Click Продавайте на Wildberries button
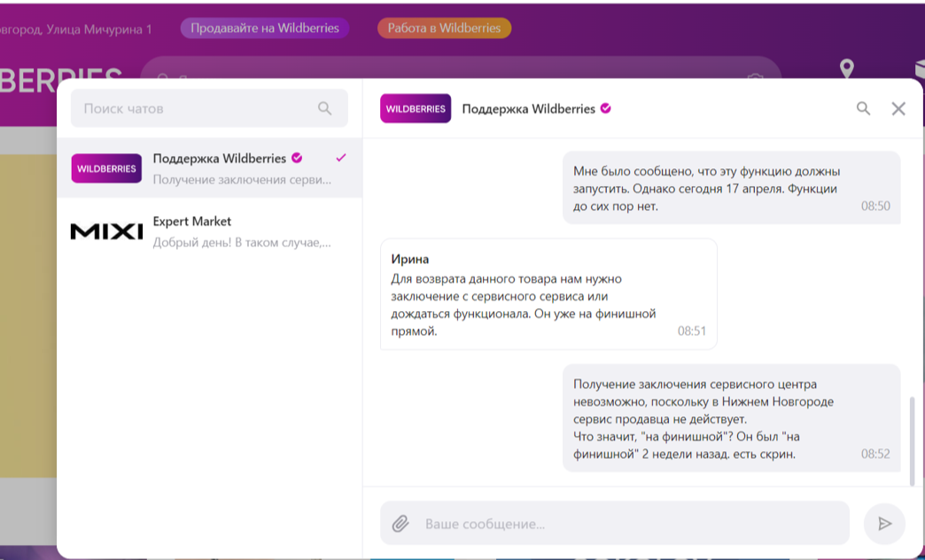 tap(264, 27)
